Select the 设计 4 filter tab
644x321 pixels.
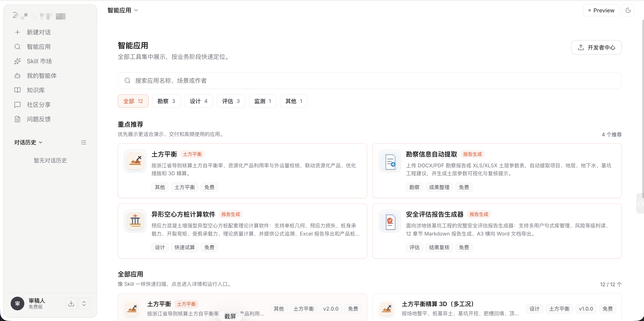pyautogui.click(x=199, y=101)
